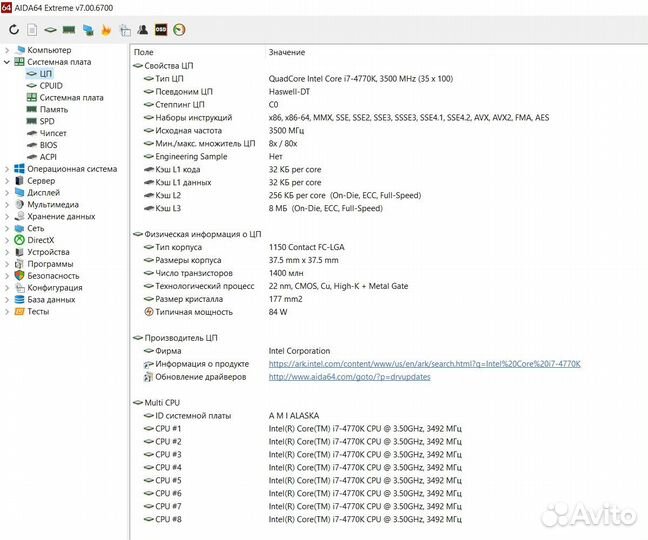Click the gauge benchmark icon in toolbar
The width and height of the screenshot is (648, 540).
[179, 30]
